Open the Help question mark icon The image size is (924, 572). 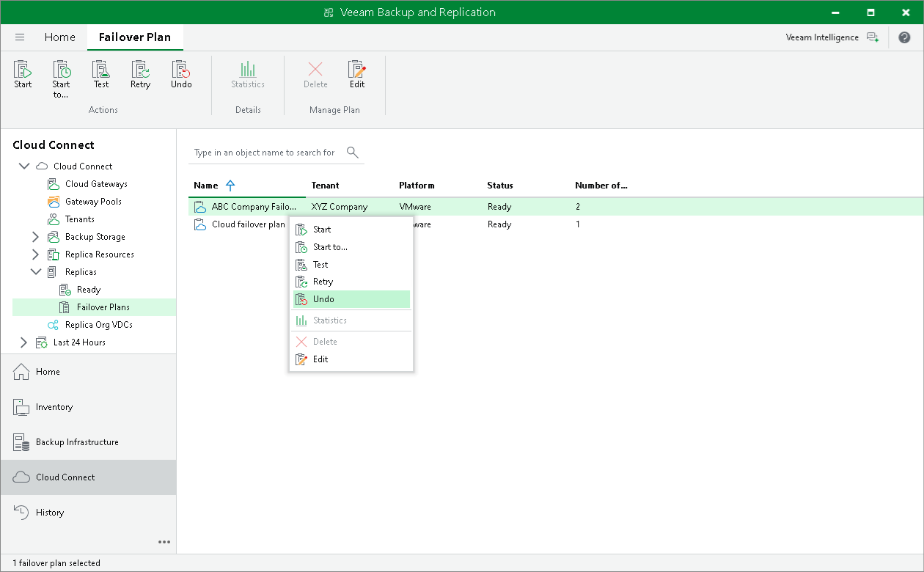coord(904,37)
